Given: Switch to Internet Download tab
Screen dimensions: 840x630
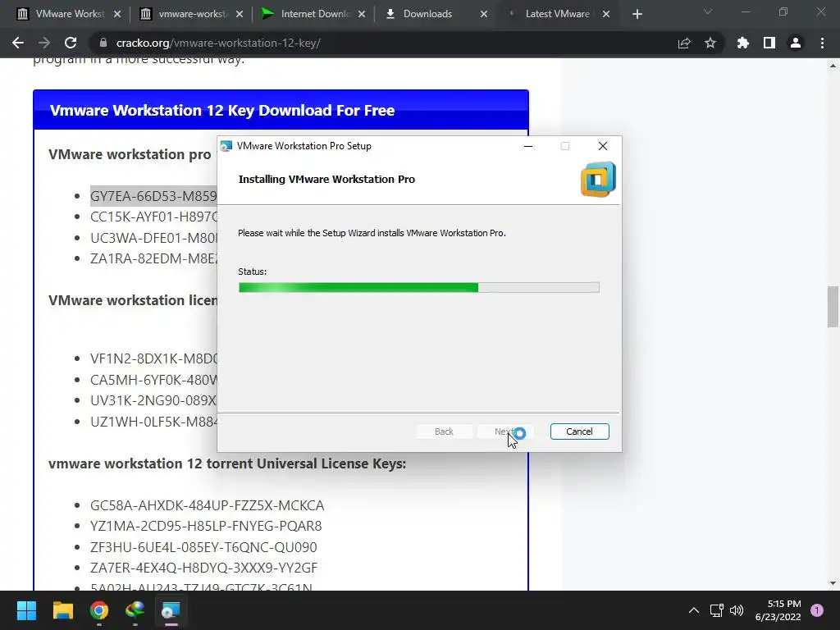Looking at the screenshot, I should (313, 14).
